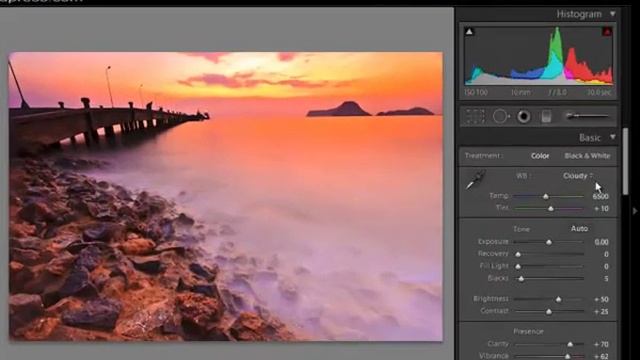Click on the Fill Light slider handle

coord(518,267)
